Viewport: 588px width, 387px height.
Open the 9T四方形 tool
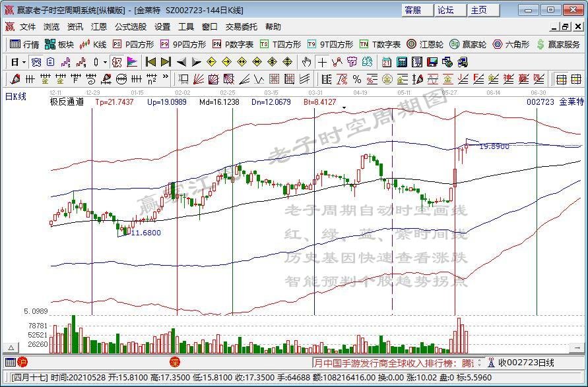[x=330, y=45]
